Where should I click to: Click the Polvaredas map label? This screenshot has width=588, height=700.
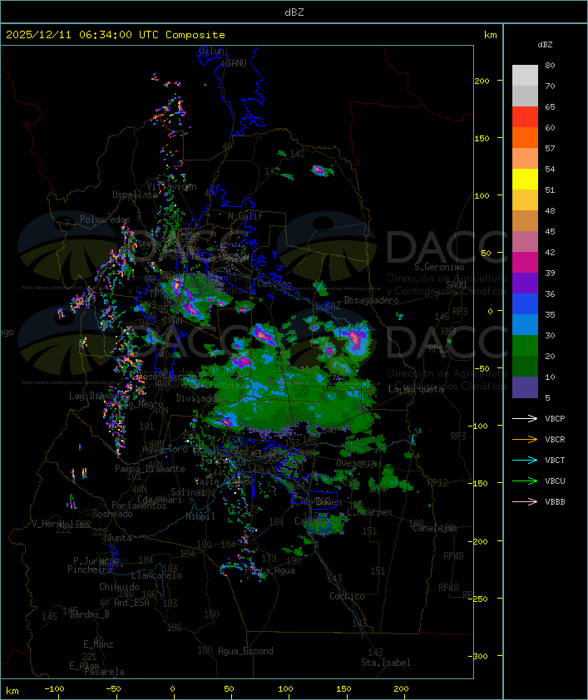(105, 219)
